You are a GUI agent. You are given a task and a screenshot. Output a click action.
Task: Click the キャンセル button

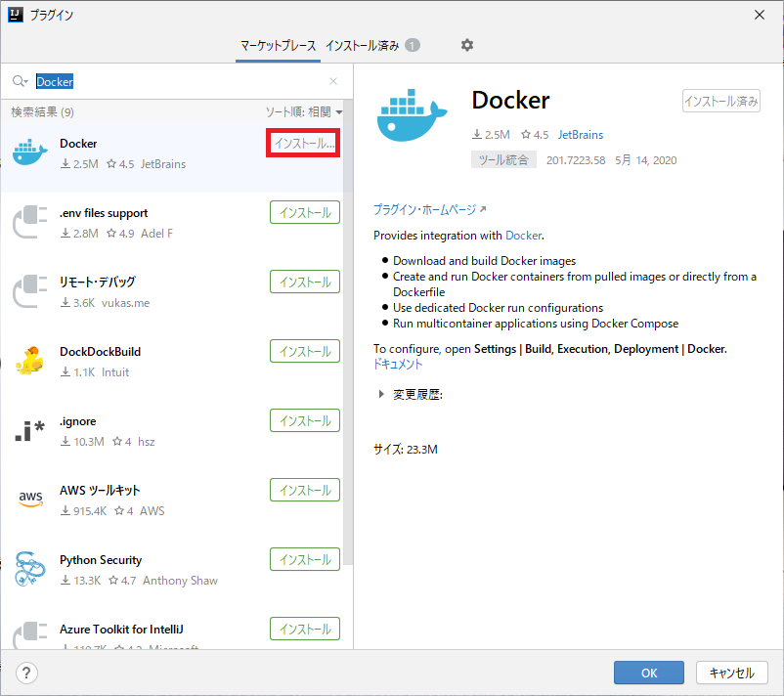pos(732,673)
